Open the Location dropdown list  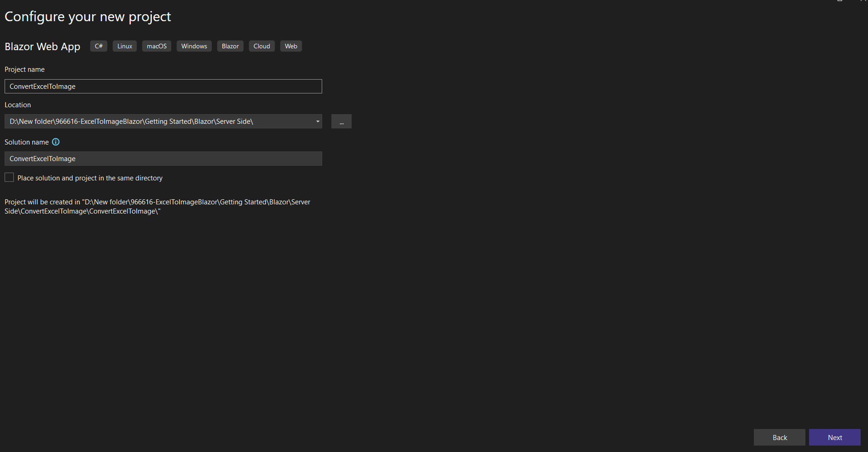point(317,121)
